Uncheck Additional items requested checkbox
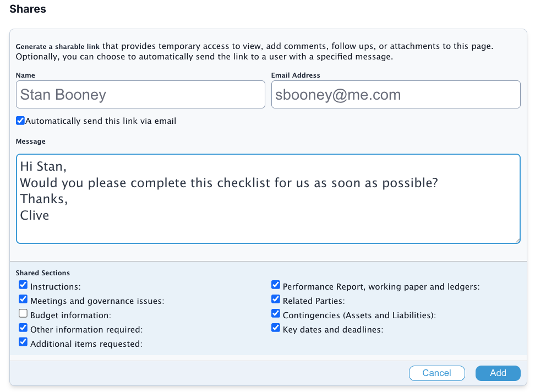Viewport: 535px width, 392px height. click(x=23, y=342)
